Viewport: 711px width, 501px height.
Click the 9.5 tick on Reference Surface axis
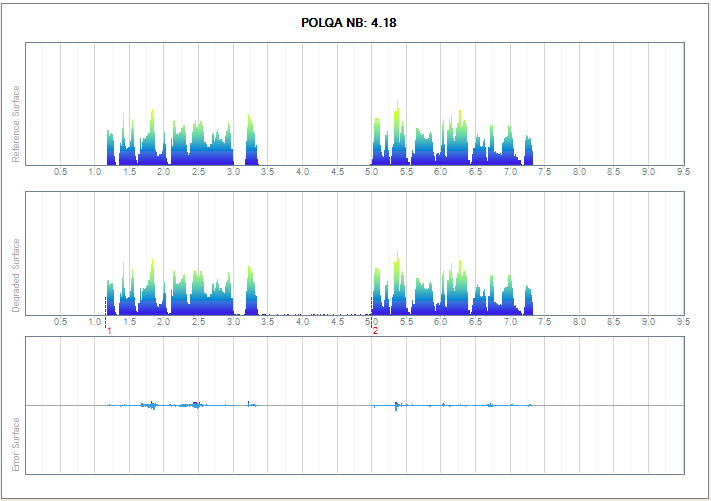(683, 172)
